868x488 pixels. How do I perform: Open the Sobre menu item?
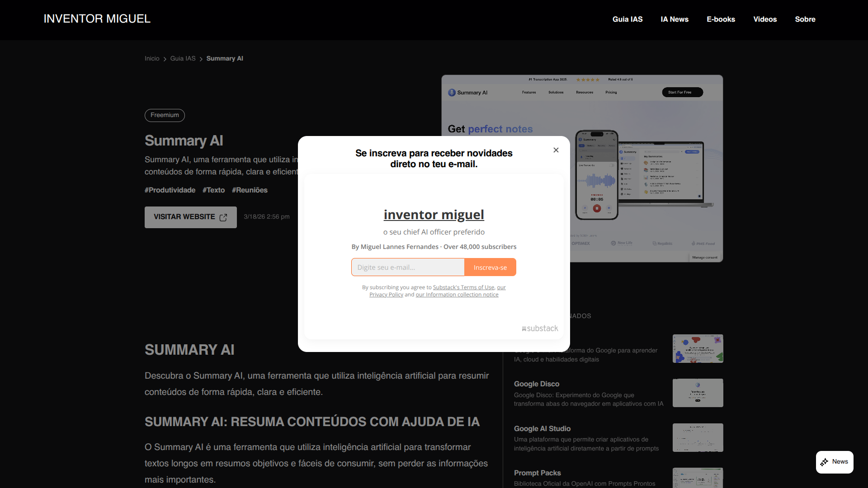point(805,19)
